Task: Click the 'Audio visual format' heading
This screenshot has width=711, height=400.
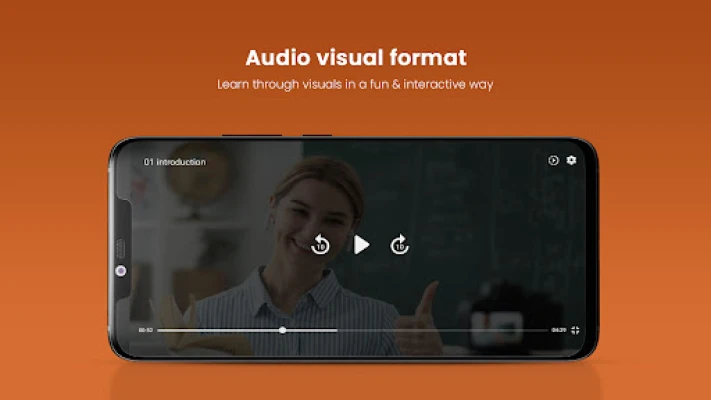Action: pos(356,58)
